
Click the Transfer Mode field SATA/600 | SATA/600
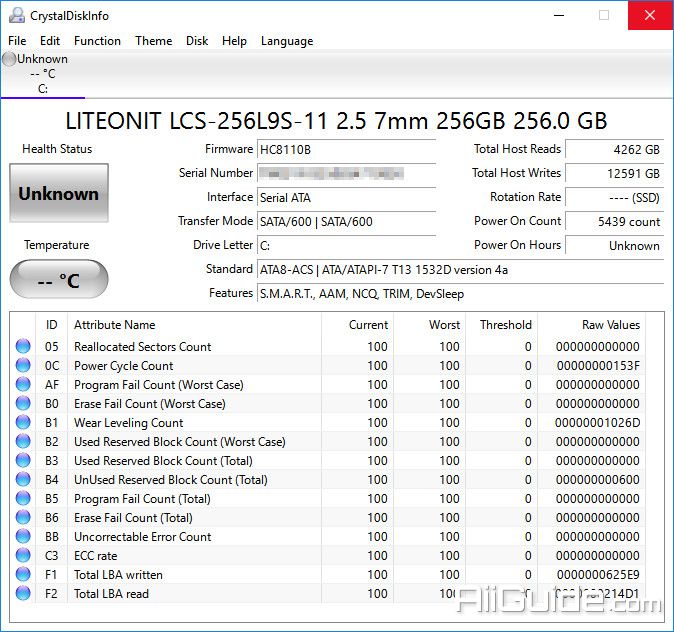[346, 222]
